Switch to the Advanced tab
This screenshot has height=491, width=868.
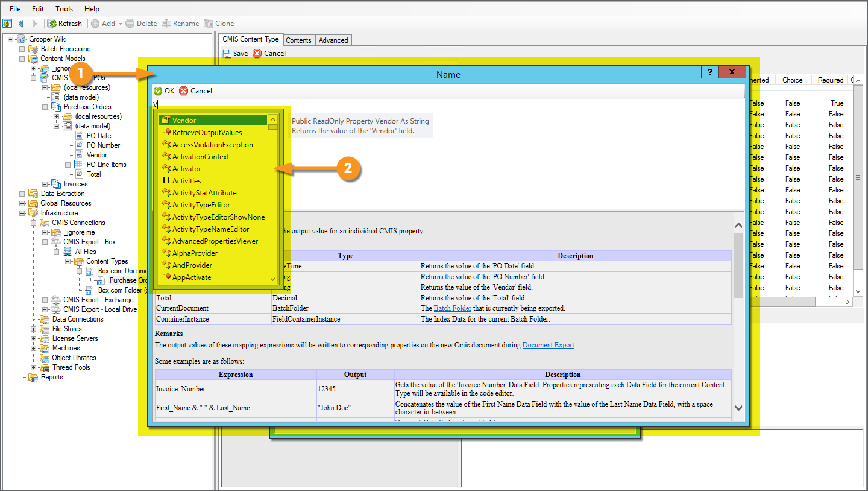point(333,40)
